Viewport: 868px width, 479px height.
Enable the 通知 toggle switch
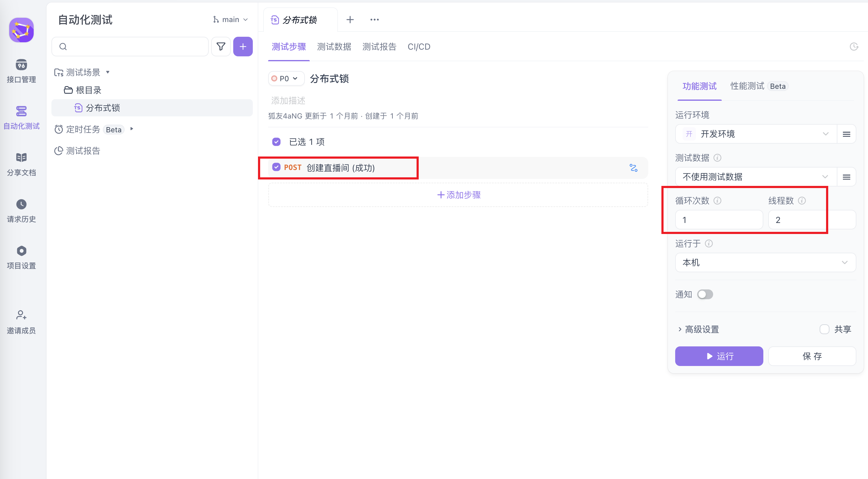(x=705, y=294)
